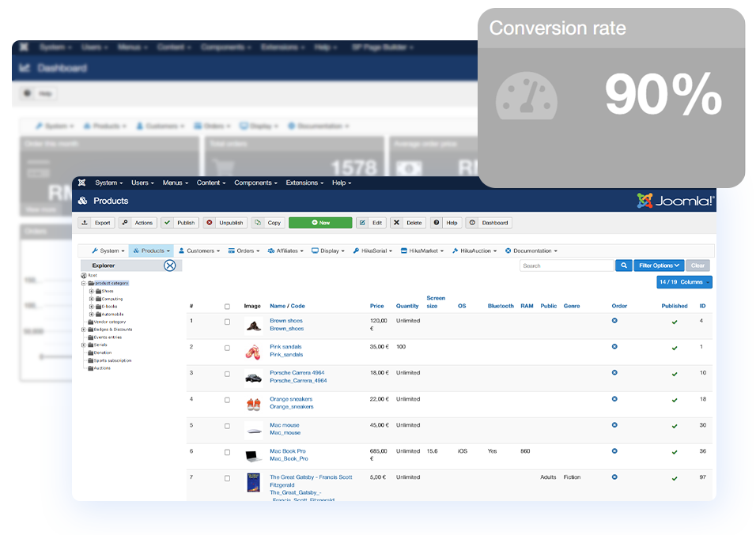The height and width of the screenshot is (535, 756).
Task: Open the Orders dropdown menu
Action: coord(244,251)
